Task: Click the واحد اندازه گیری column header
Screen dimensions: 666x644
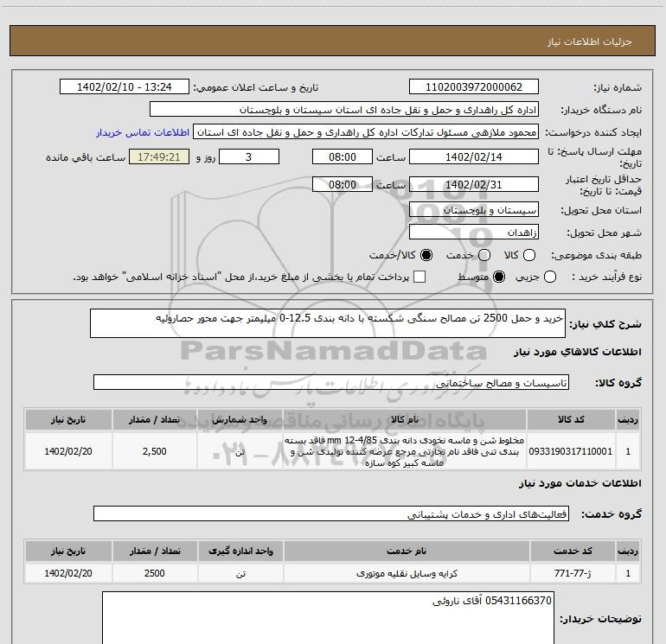Action: coord(240,551)
